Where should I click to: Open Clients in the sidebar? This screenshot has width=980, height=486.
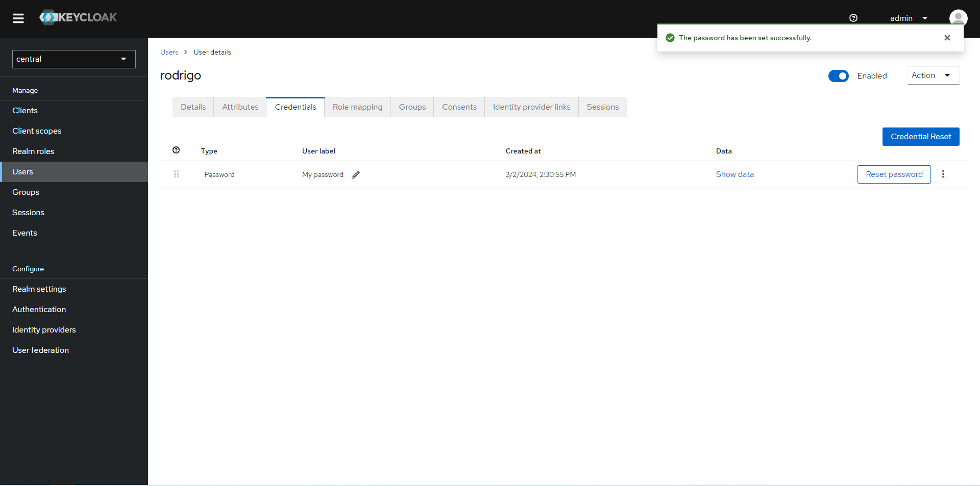[x=74, y=111]
